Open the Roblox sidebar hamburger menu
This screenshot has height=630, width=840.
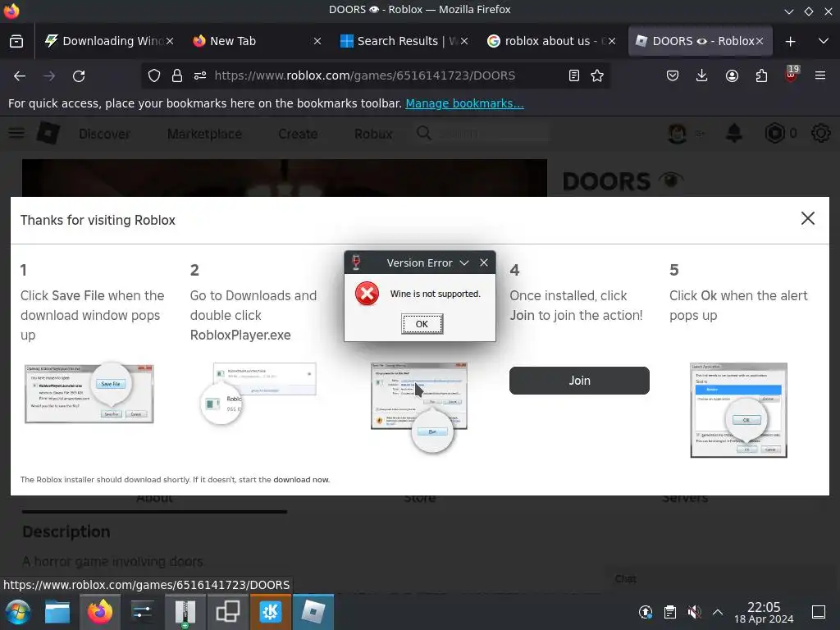(16, 133)
